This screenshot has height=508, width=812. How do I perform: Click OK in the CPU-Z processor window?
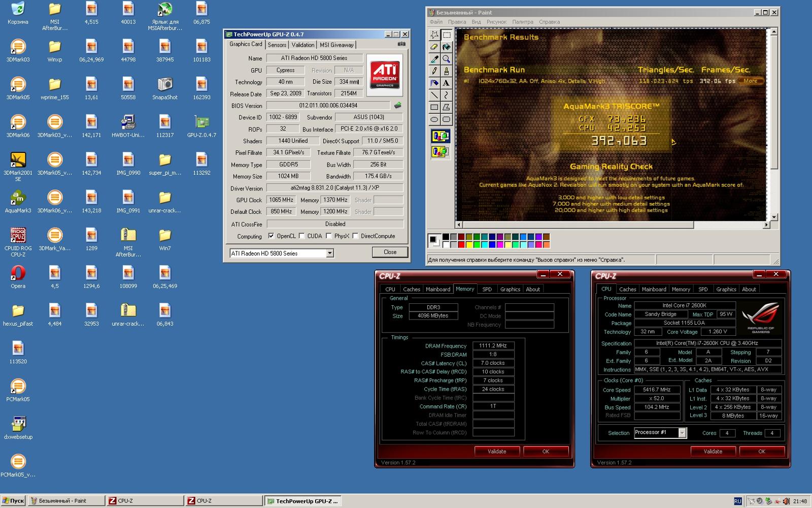[x=762, y=451]
